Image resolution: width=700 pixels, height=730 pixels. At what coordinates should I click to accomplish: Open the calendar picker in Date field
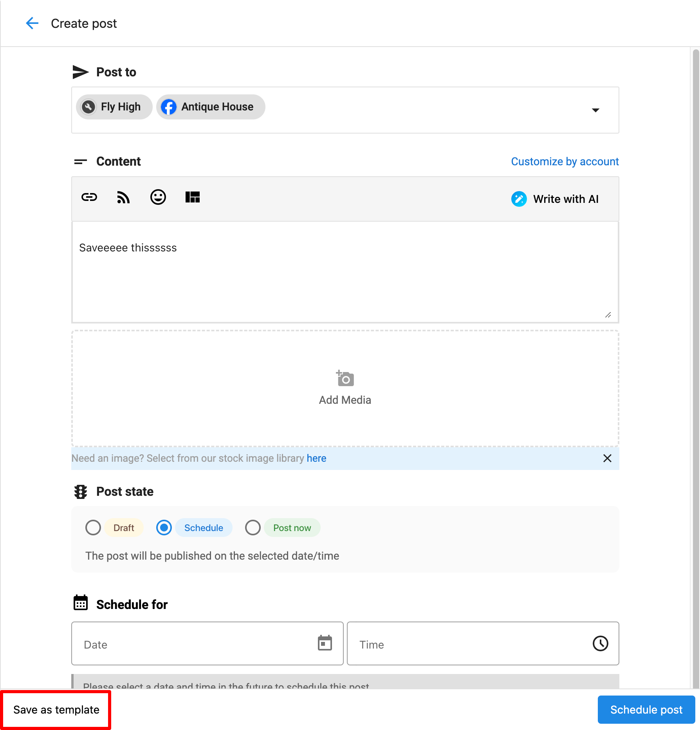click(325, 643)
